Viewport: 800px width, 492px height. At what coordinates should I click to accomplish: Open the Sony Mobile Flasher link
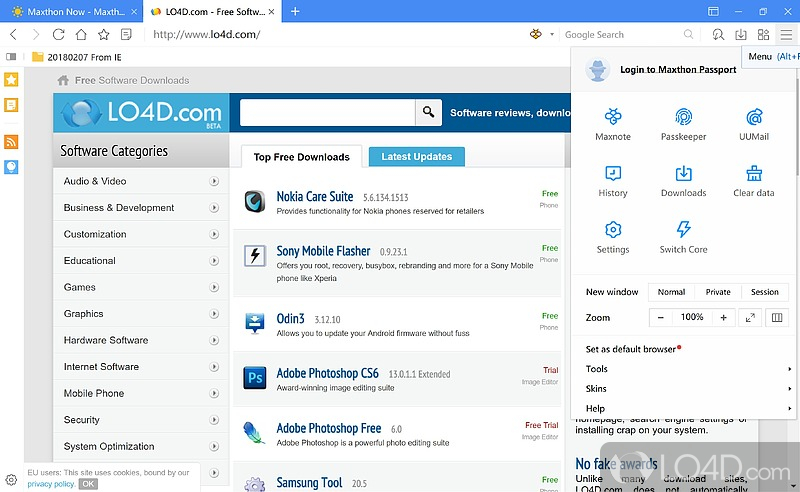[323, 251]
